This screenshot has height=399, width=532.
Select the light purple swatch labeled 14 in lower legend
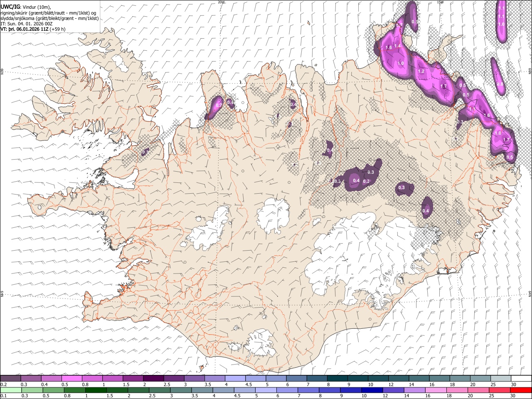tap(415, 390)
